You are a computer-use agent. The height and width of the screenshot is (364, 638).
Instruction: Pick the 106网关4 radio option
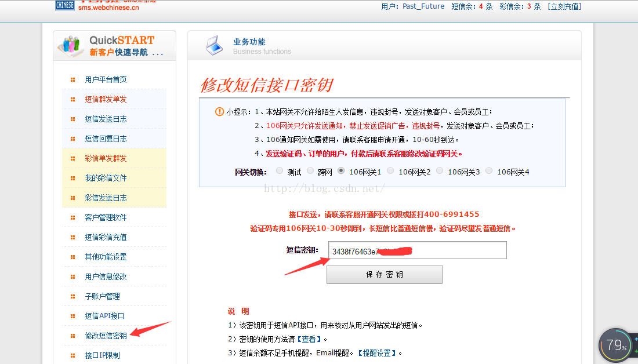489,171
